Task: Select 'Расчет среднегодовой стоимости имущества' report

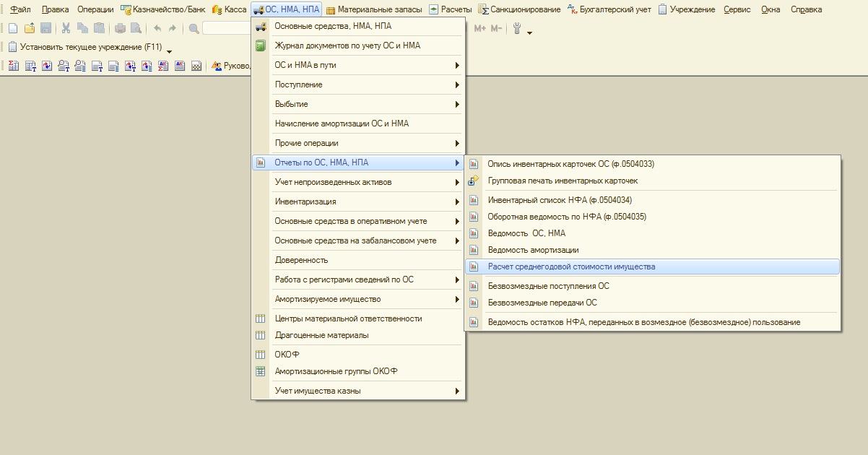Action: point(571,266)
